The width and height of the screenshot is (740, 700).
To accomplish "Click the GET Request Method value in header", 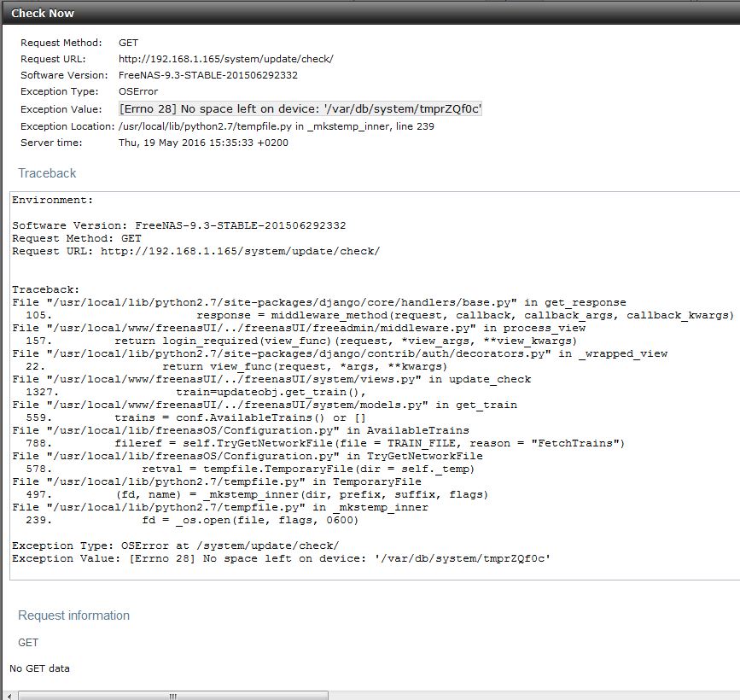I will [128, 43].
